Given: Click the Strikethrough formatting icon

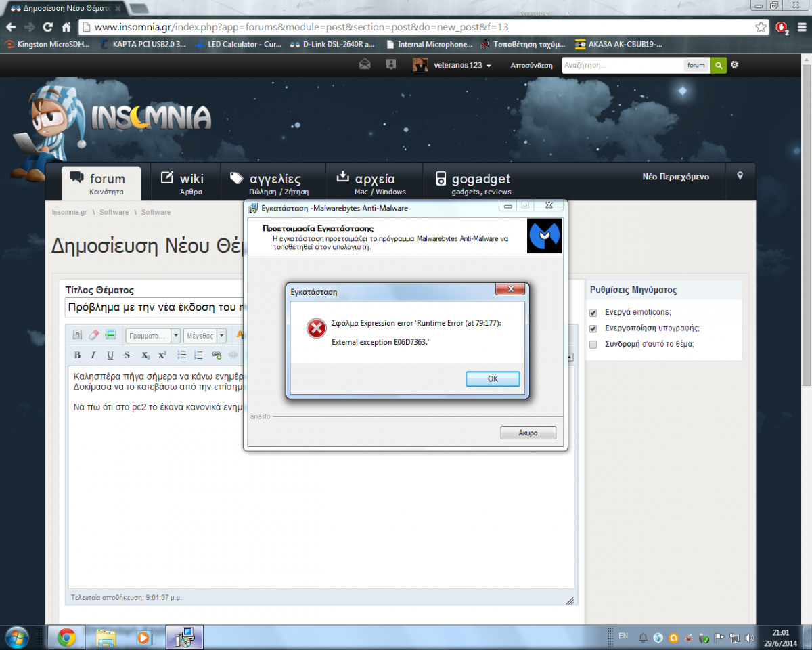Looking at the screenshot, I should tap(127, 355).
